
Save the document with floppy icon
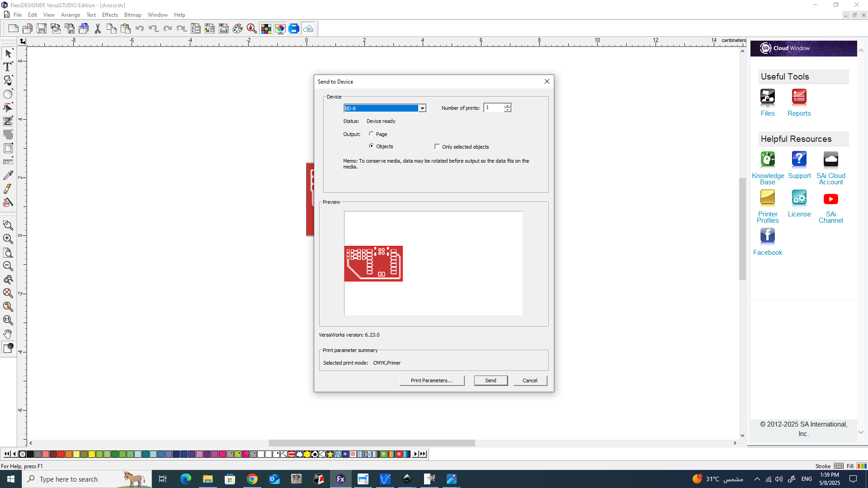tap(42, 29)
